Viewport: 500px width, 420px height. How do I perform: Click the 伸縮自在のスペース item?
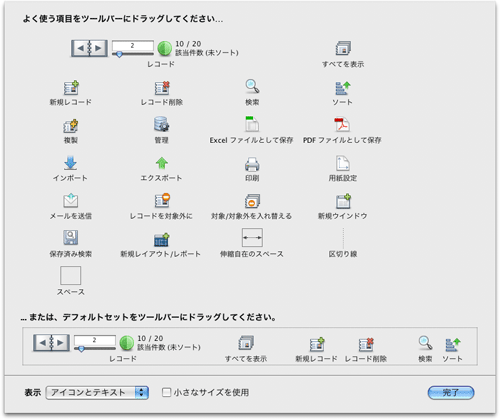pyautogui.click(x=252, y=238)
